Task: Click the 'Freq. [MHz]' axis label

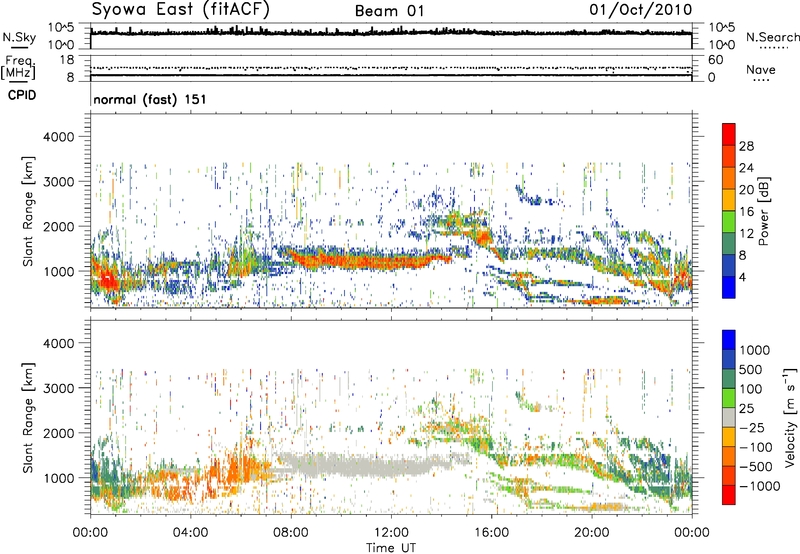Action: click(x=19, y=67)
